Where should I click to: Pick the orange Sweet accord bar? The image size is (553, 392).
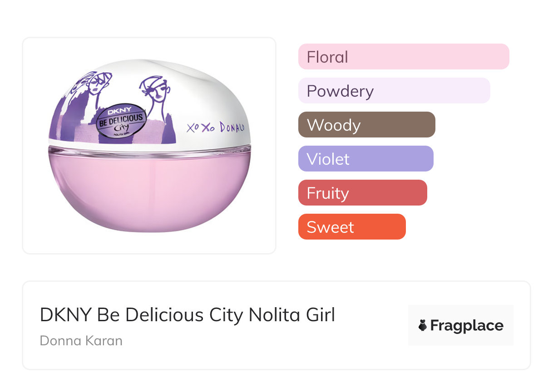tap(351, 227)
